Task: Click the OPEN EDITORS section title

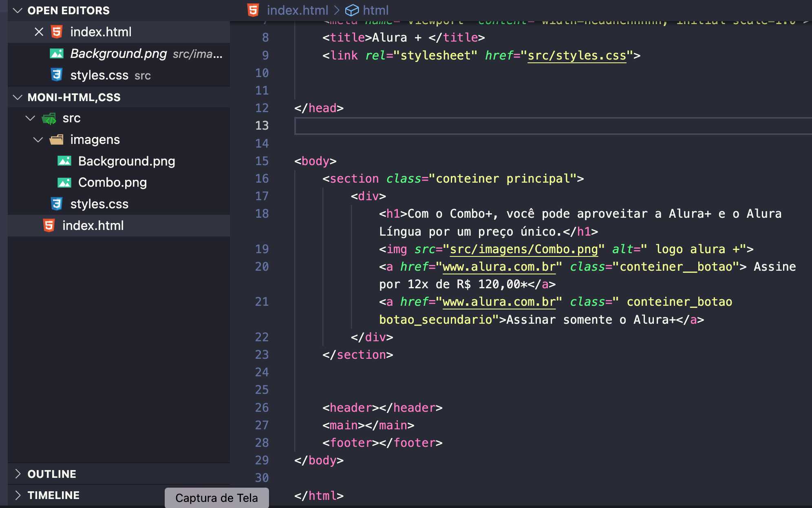Action: tap(68, 11)
